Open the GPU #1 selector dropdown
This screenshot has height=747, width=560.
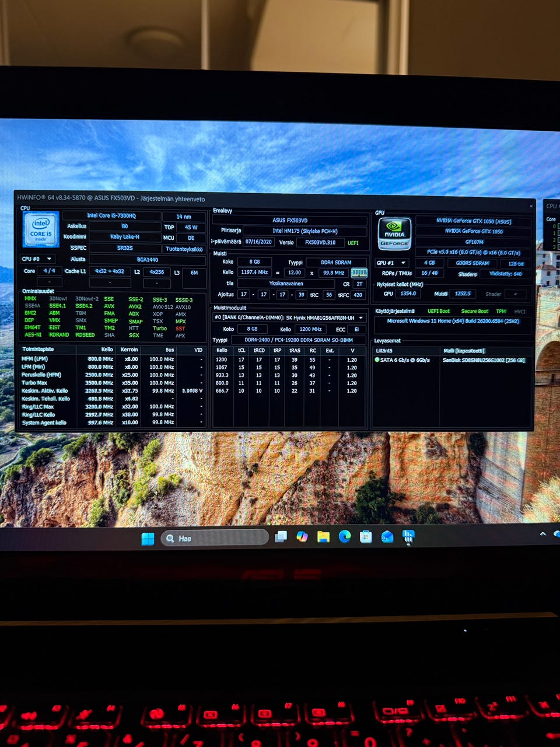[391, 263]
